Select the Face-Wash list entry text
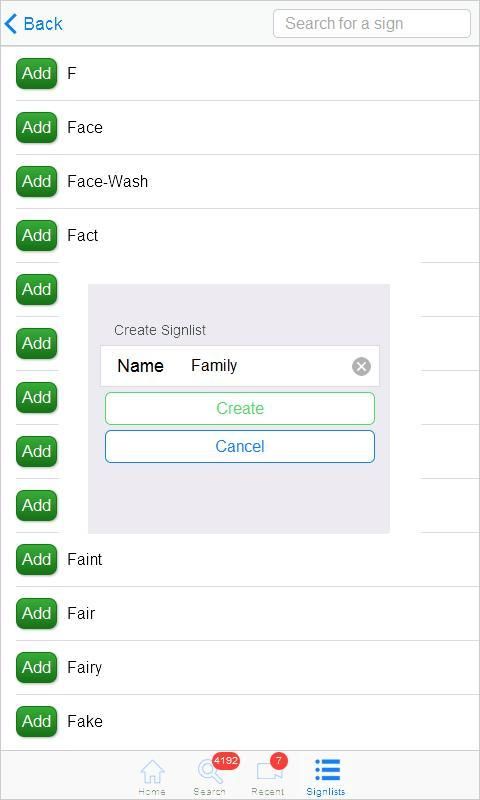The width and height of the screenshot is (480, 800). point(108,182)
